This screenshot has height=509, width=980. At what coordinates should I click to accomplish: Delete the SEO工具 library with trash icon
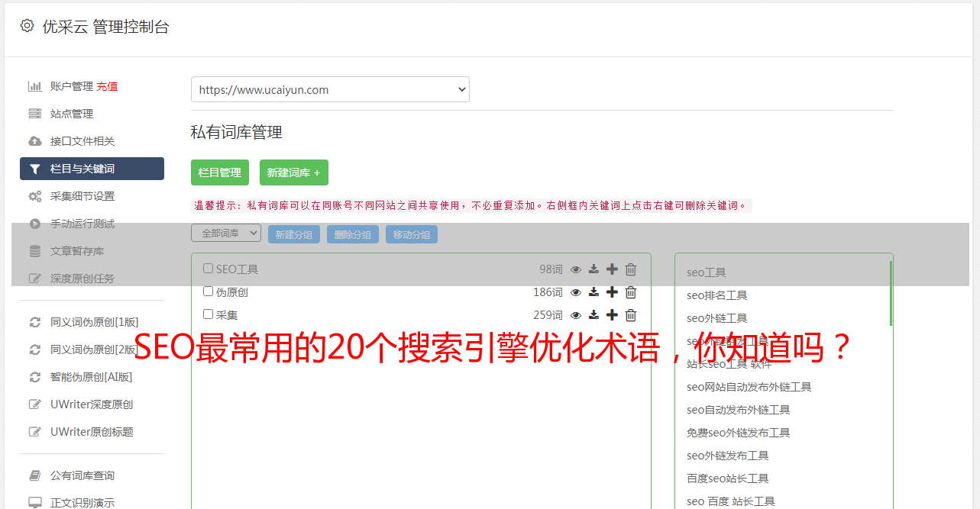pos(631,269)
